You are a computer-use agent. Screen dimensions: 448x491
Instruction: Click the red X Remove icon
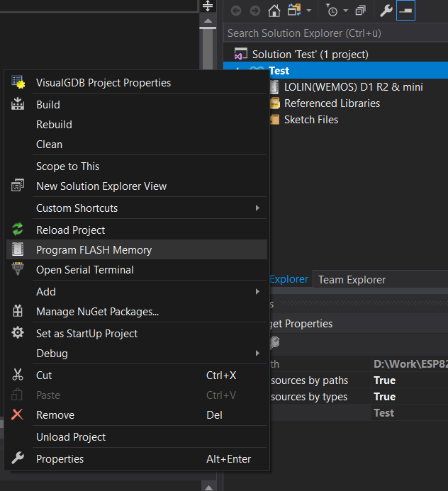click(x=17, y=414)
